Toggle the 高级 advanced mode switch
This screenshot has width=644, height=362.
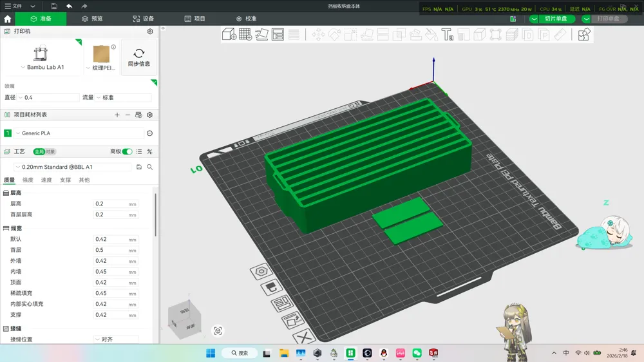(x=127, y=151)
